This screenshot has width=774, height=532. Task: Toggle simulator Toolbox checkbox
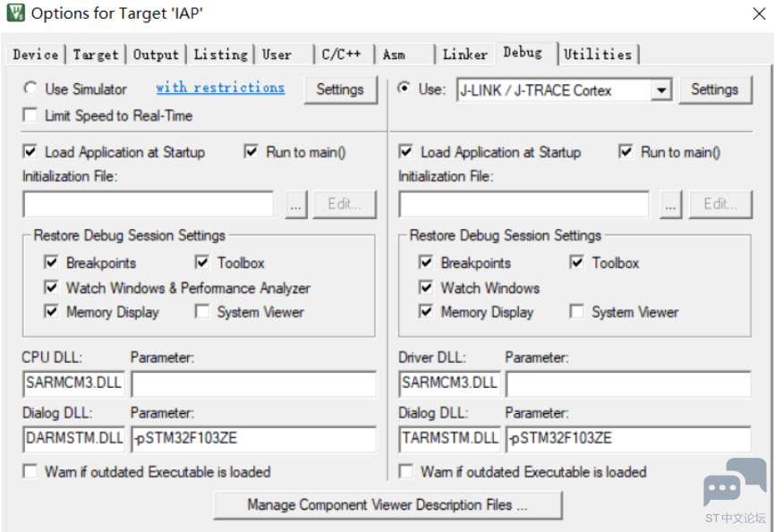[x=202, y=262]
